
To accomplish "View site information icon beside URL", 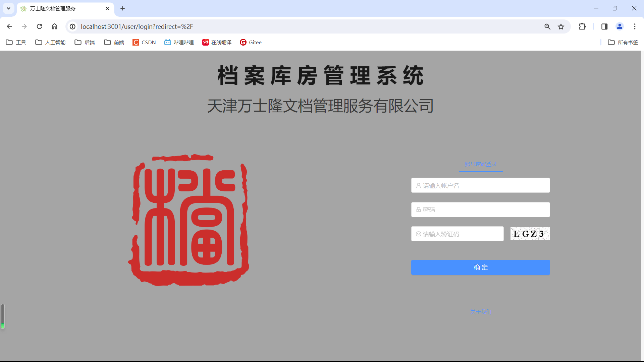I will [x=72, y=26].
